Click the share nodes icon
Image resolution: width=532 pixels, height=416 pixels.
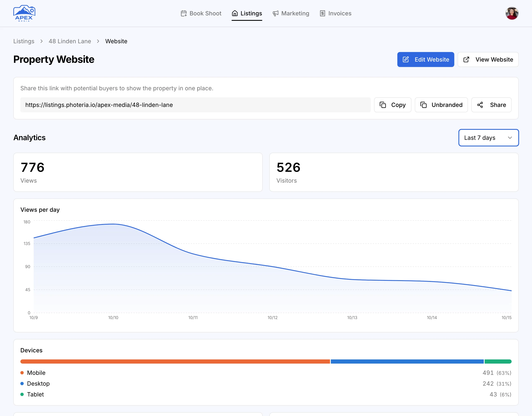tap(480, 105)
